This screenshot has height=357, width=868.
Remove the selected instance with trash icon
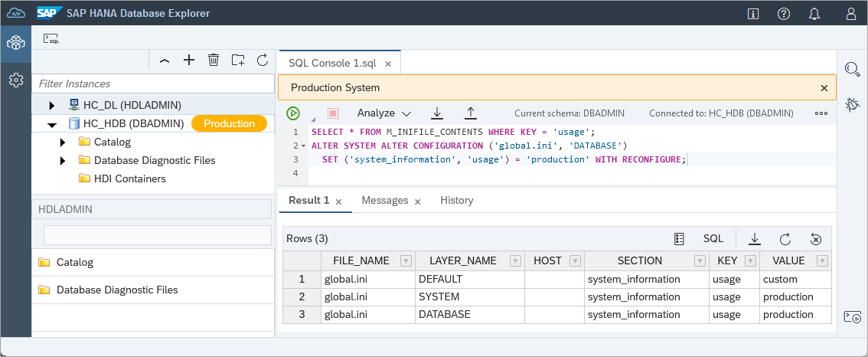pos(213,60)
